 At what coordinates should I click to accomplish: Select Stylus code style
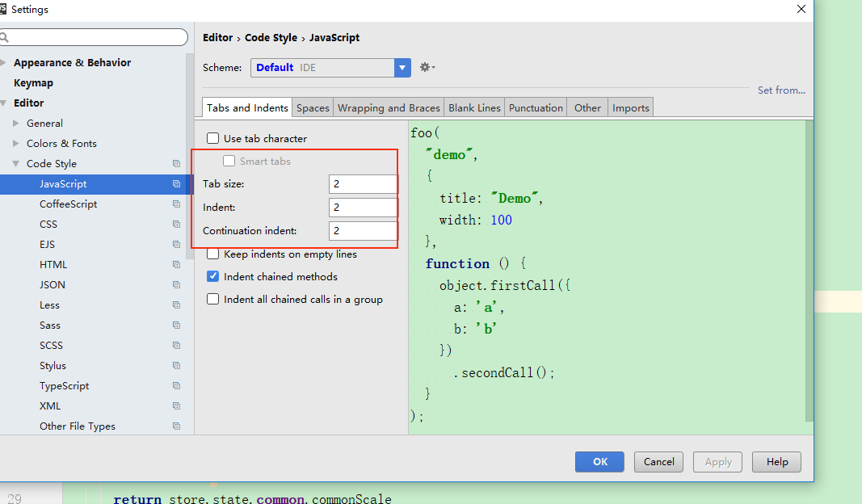click(x=53, y=366)
